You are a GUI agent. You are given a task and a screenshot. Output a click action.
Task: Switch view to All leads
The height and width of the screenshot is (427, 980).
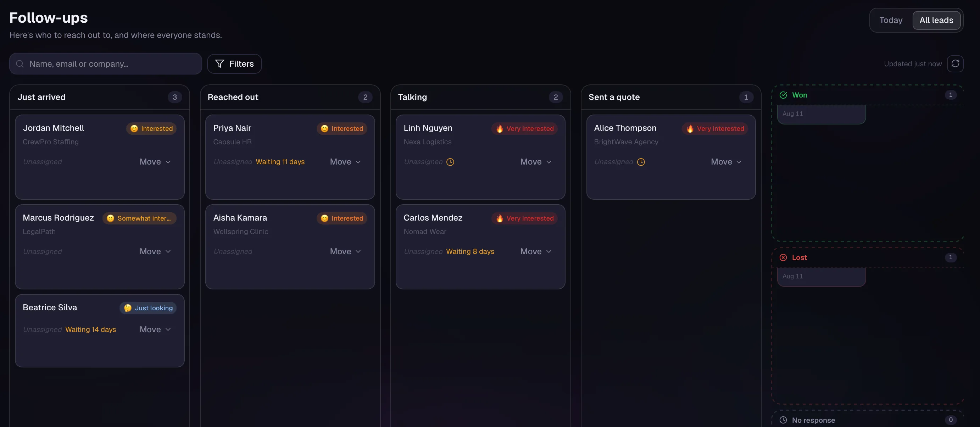[x=936, y=20]
